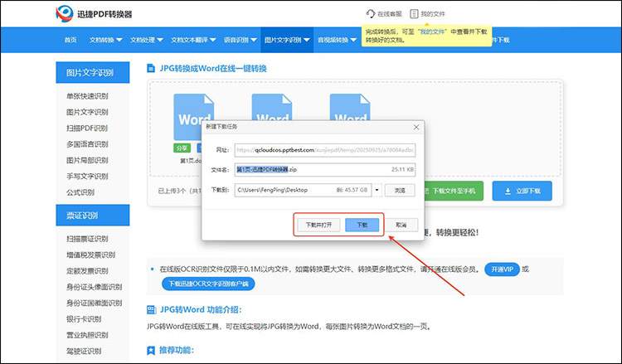This screenshot has width=622, height=364.
Task: Open 图片文字识别 sidebar list item
Action: click(87, 112)
